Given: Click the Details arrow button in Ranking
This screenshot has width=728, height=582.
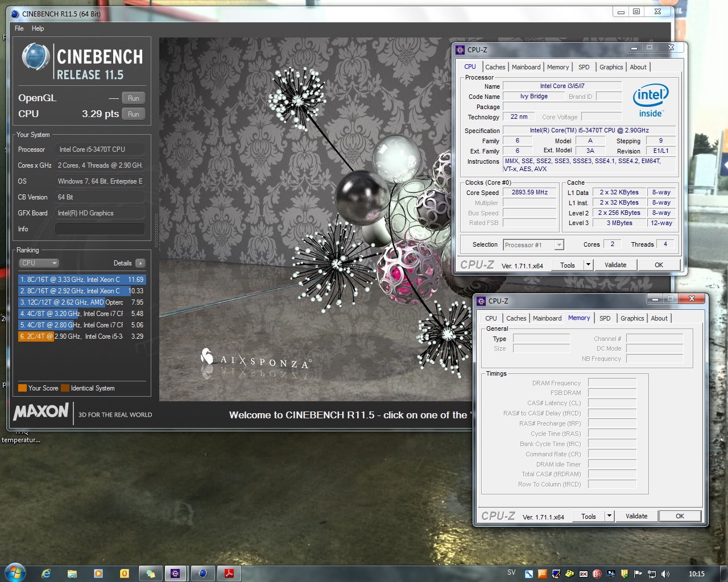Looking at the screenshot, I should pyautogui.click(x=140, y=263).
